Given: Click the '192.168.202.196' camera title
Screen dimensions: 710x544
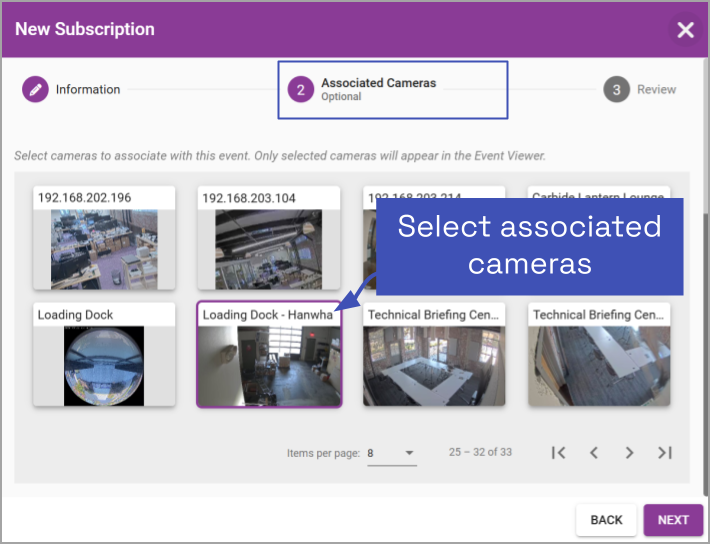Looking at the screenshot, I should pos(85,198).
